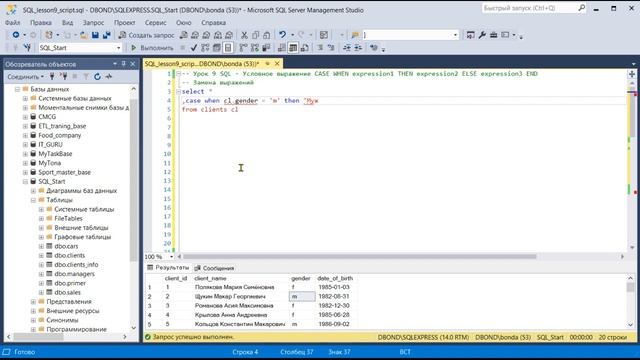Click the Save file icon in toolbar
This screenshot has width=640, height=360.
(x=95, y=35)
